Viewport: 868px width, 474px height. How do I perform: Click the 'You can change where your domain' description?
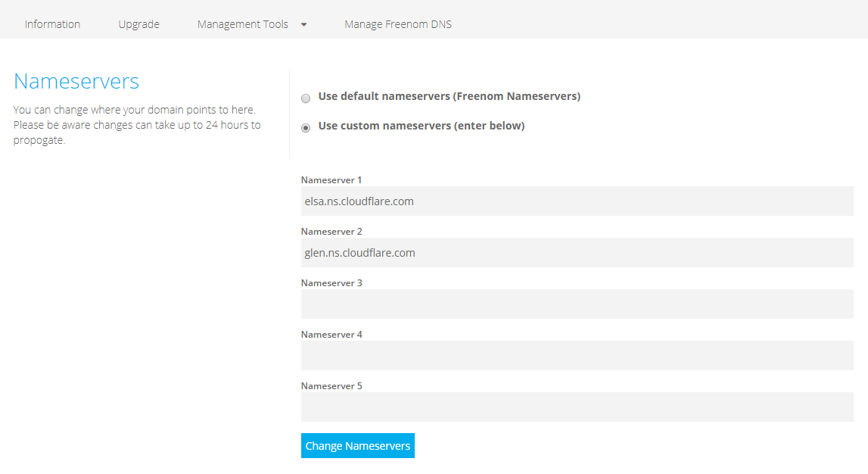pos(137,125)
